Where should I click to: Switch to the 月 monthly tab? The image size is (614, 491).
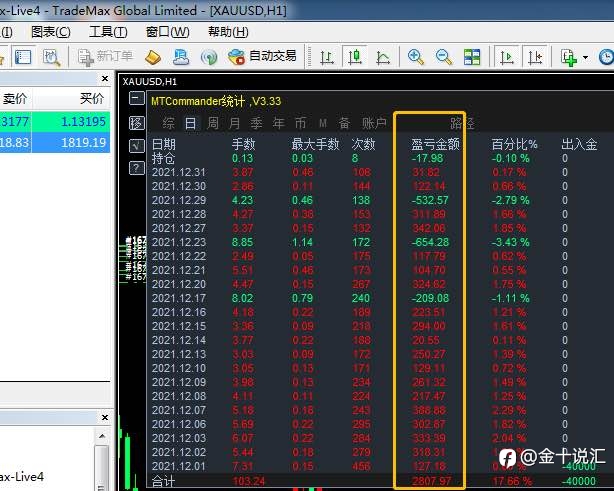pos(235,124)
